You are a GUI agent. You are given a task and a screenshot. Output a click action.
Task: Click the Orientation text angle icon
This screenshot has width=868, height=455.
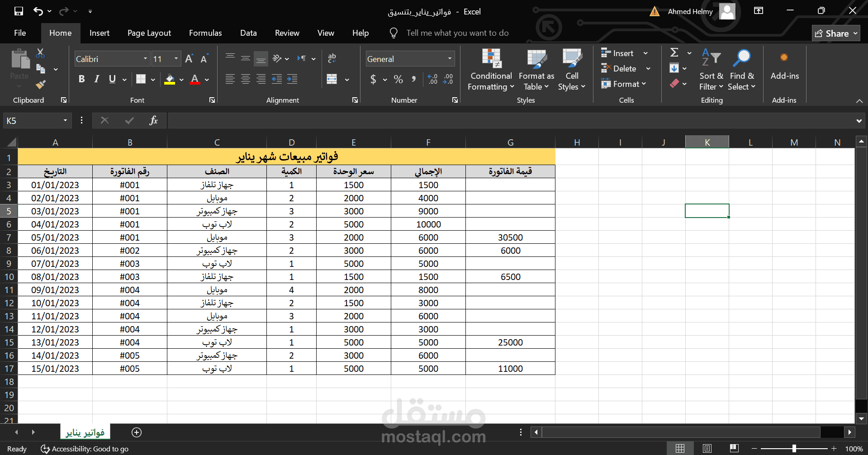point(277,58)
